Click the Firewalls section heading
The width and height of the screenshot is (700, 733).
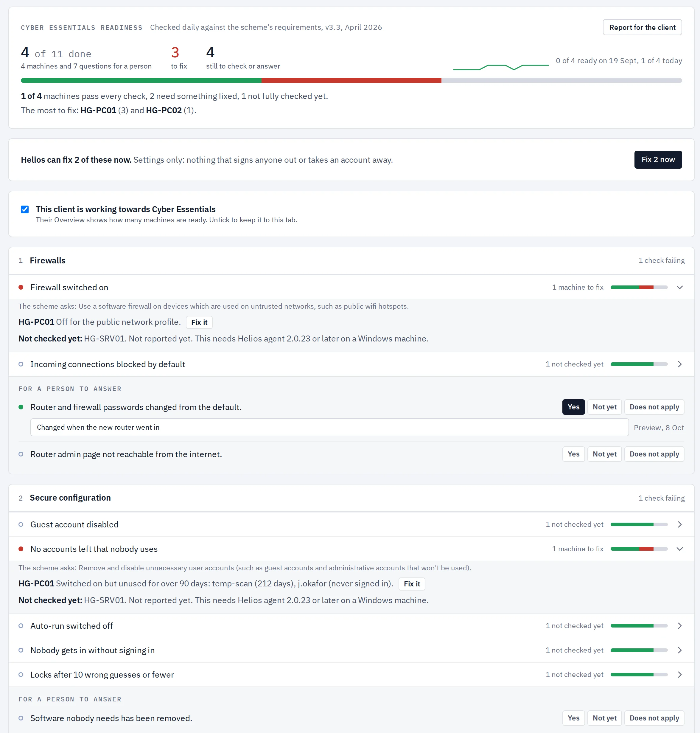tap(47, 260)
